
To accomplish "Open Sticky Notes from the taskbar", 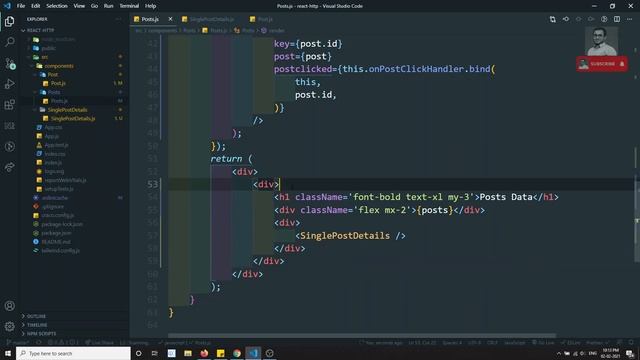I will point(220,353).
